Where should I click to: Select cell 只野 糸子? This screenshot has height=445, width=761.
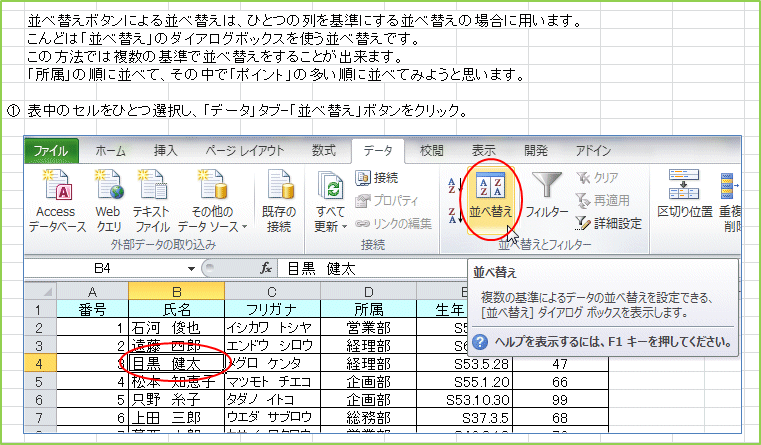point(177,400)
